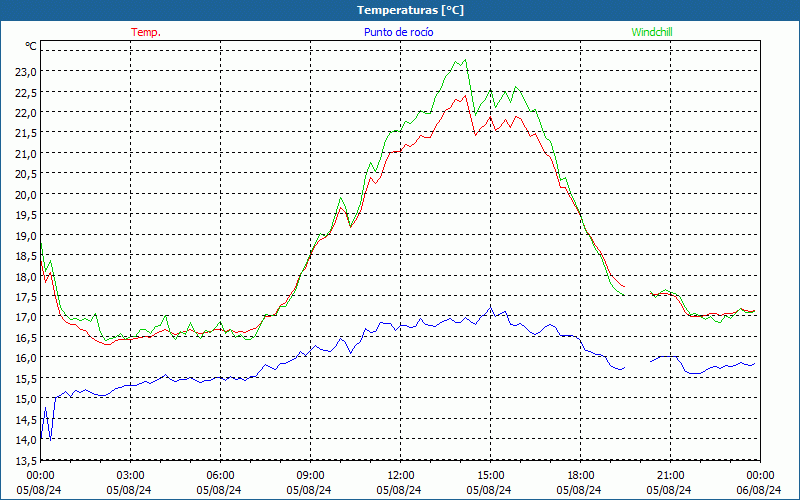Click the 22,5 y-axis label

coord(26,92)
